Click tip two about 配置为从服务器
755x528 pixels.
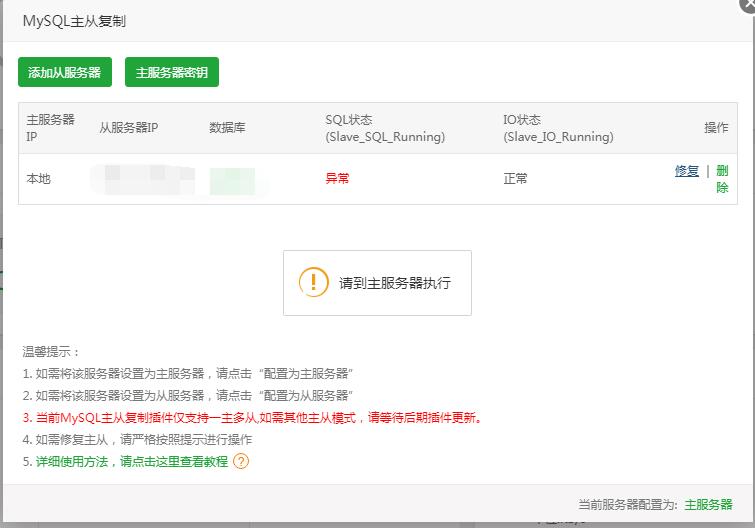point(188,396)
